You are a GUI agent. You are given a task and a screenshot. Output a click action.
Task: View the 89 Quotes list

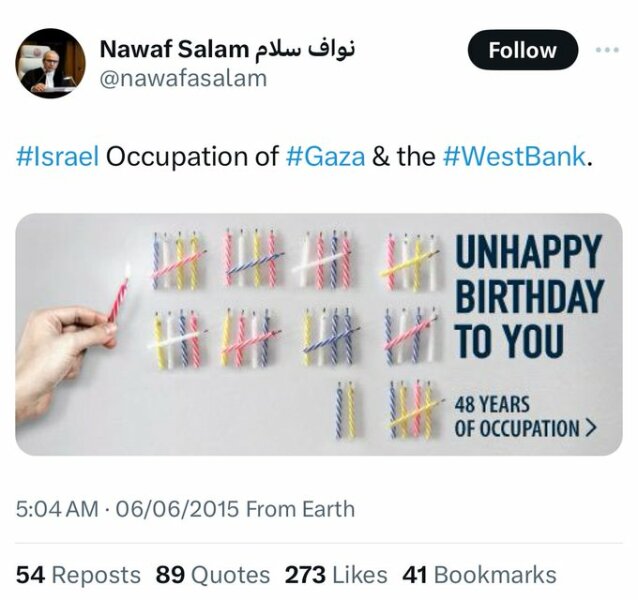tap(212, 575)
